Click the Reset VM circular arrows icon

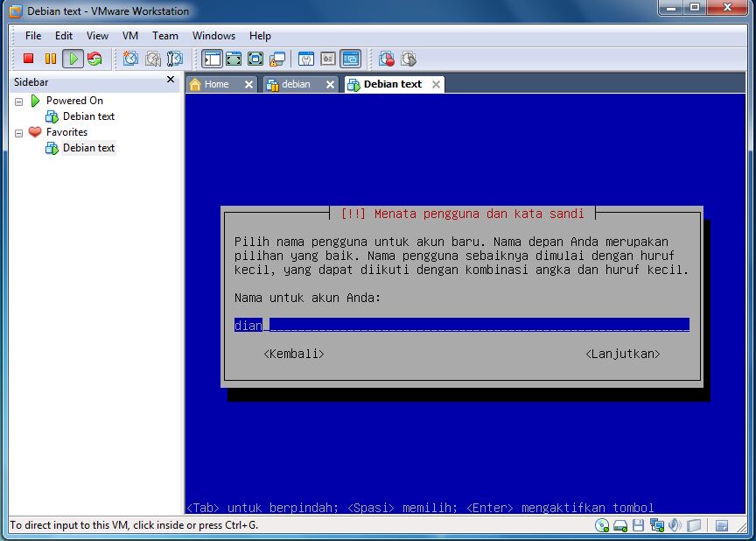point(95,59)
